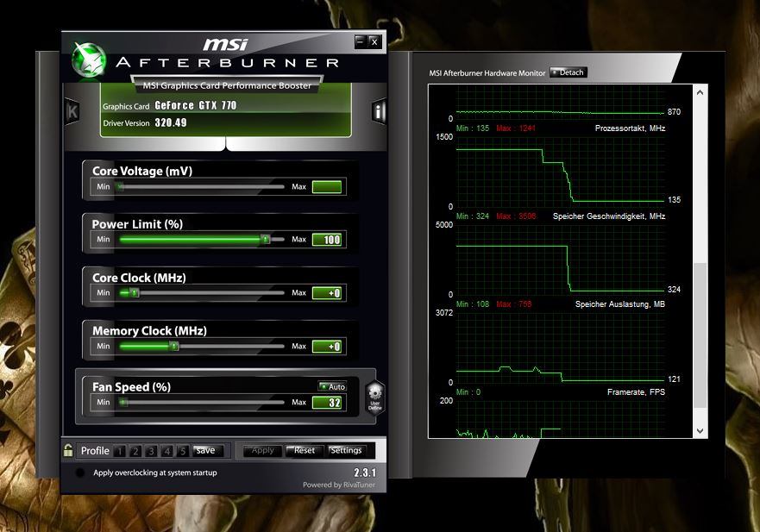
Task: Click the Framerate, FPS graph label
Action: (636, 392)
